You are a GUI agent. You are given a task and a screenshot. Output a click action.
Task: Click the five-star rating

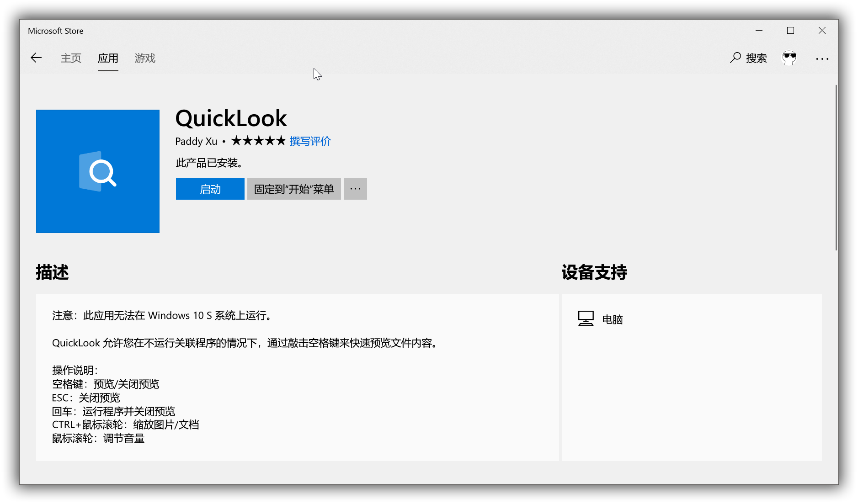tap(258, 141)
